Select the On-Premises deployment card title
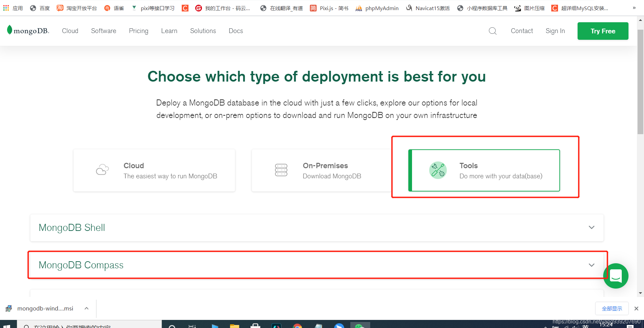644x328 pixels. 325,166
